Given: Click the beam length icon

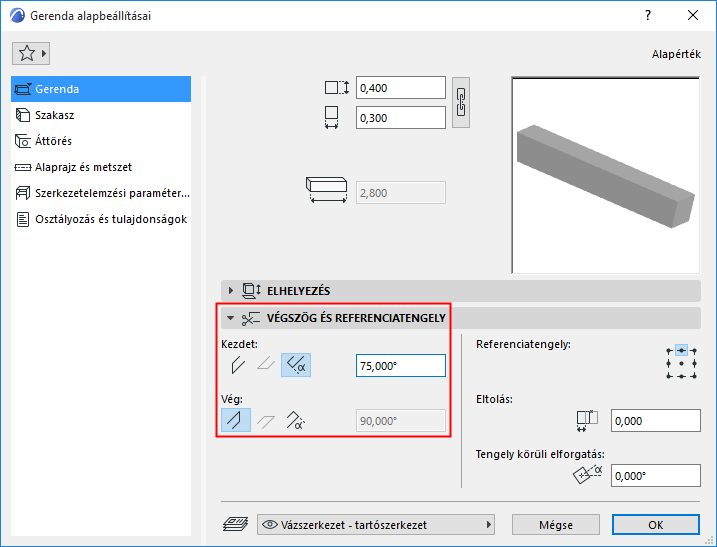Looking at the screenshot, I should tap(326, 190).
